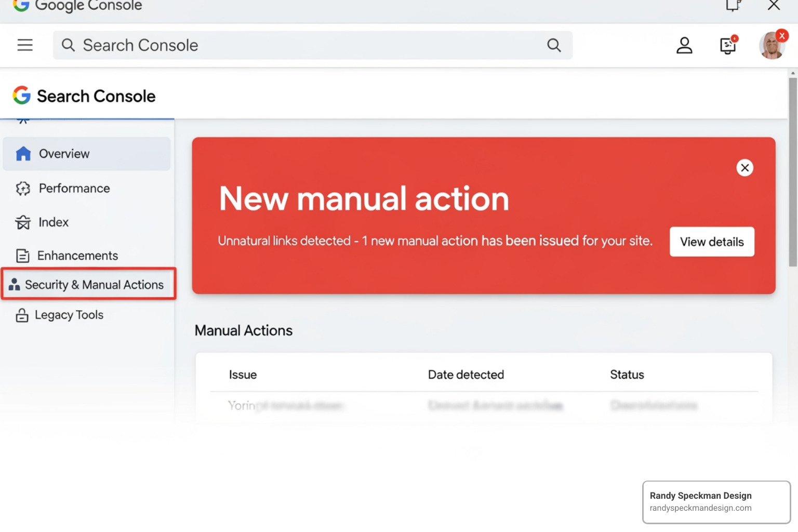798x532 pixels.
Task: Click the View details button
Action: coord(712,242)
